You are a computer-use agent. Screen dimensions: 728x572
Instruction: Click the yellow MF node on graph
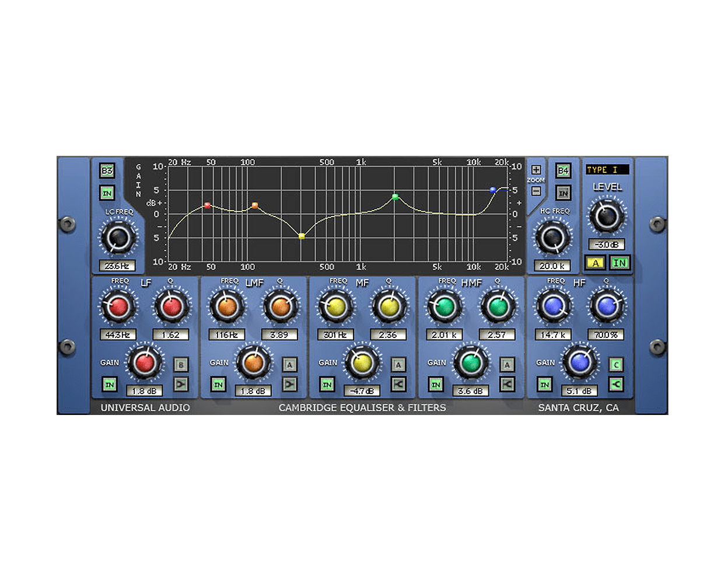(x=302, y=236)
